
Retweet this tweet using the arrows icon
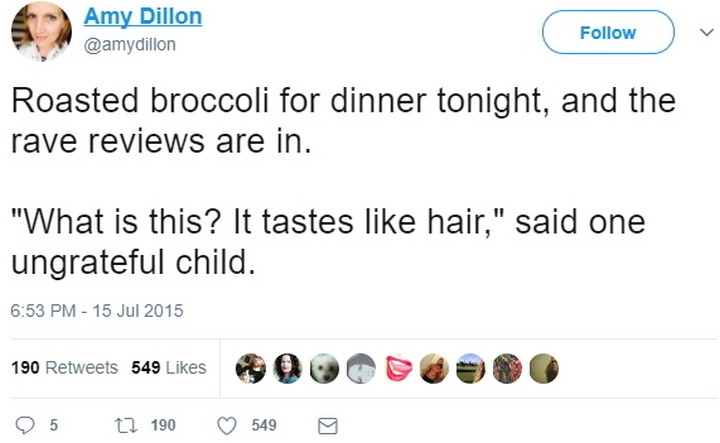(127, 425)
